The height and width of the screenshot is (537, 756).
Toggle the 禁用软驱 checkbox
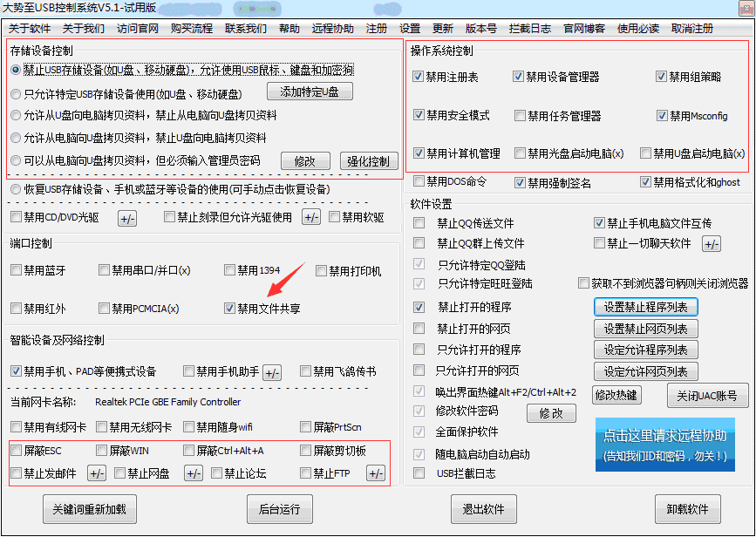tap(334, 217)
